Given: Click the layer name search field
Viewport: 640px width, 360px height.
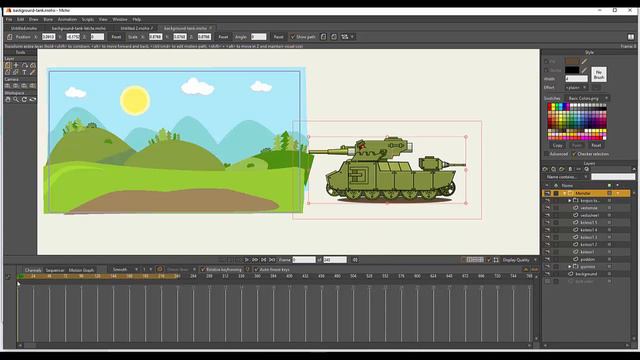Looking at the screenshot, I should coord(613,177).
